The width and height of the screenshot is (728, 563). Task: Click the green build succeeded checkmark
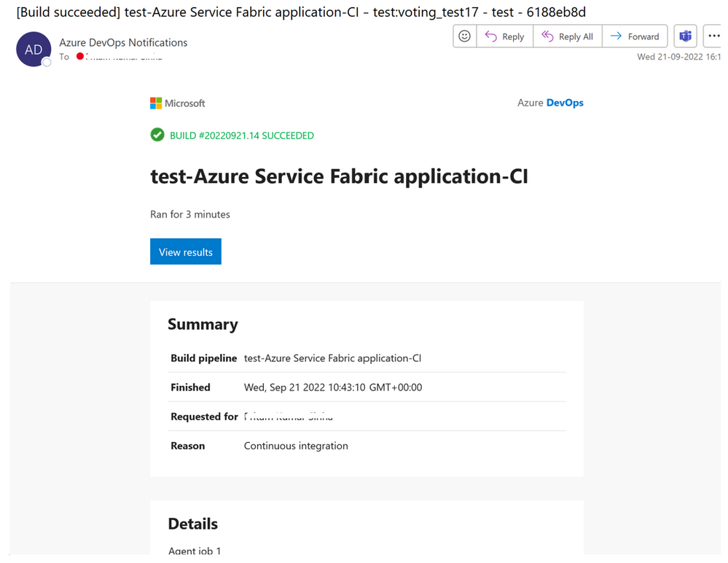[157, 135]
